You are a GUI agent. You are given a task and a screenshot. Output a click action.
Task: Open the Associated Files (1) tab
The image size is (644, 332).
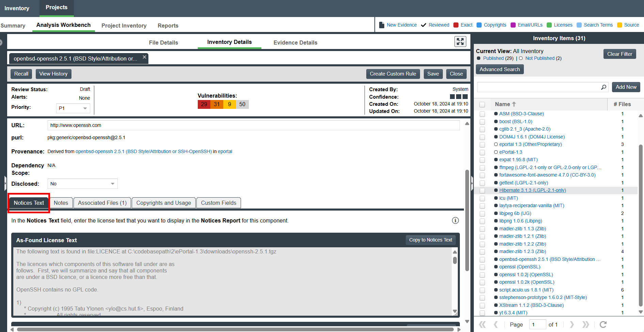pos(102,203)
